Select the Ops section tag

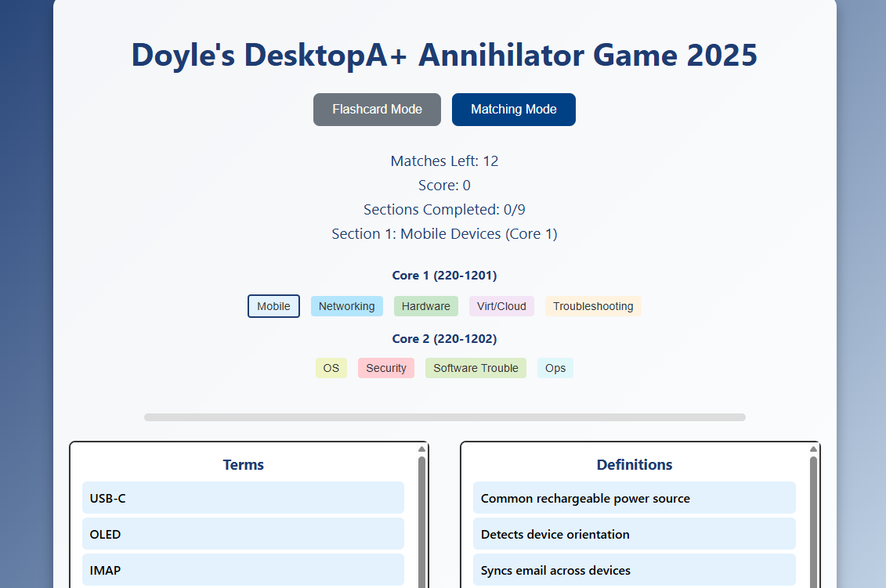pyautogui.click(x=555, y=368)
